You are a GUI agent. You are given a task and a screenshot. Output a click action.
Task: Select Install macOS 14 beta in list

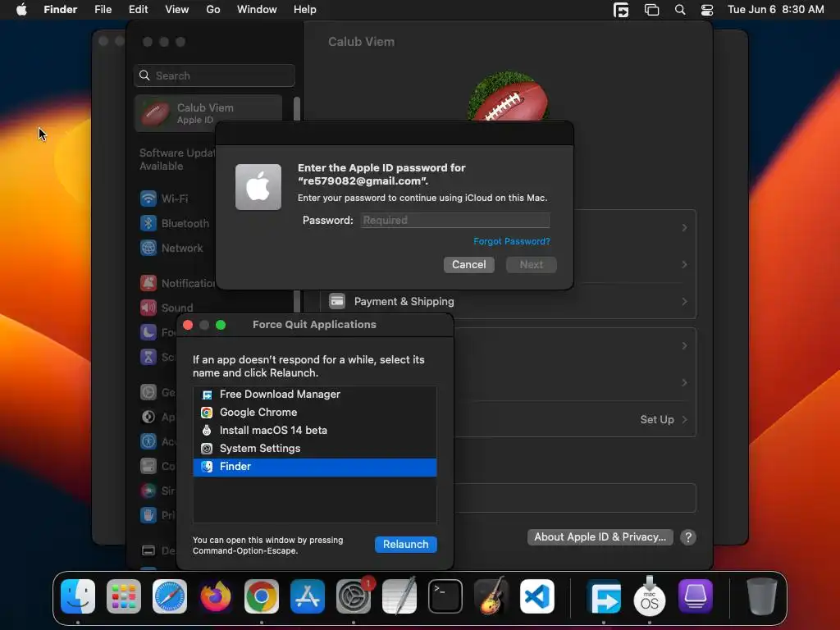point(315,431)
